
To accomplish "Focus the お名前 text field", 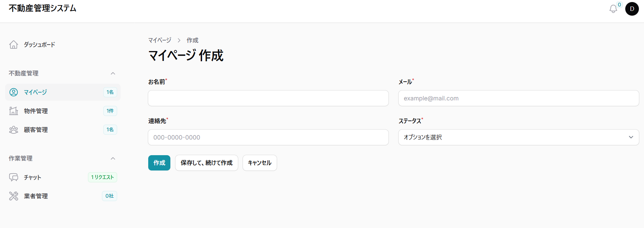I will [x=268, y=98].
